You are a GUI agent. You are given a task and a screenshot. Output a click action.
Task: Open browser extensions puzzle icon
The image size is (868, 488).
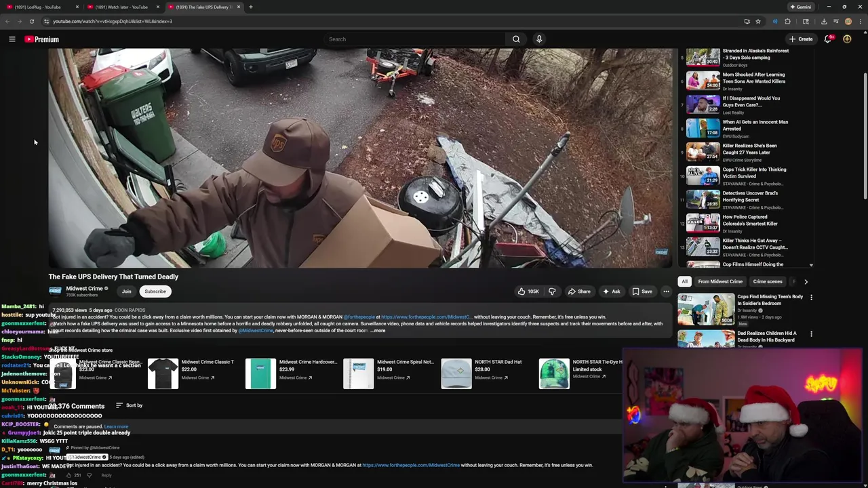tap(788, 21)
